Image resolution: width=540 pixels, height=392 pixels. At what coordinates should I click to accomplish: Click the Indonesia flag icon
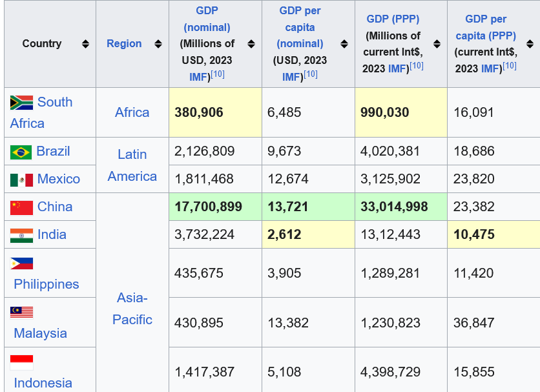click(21, 363)
